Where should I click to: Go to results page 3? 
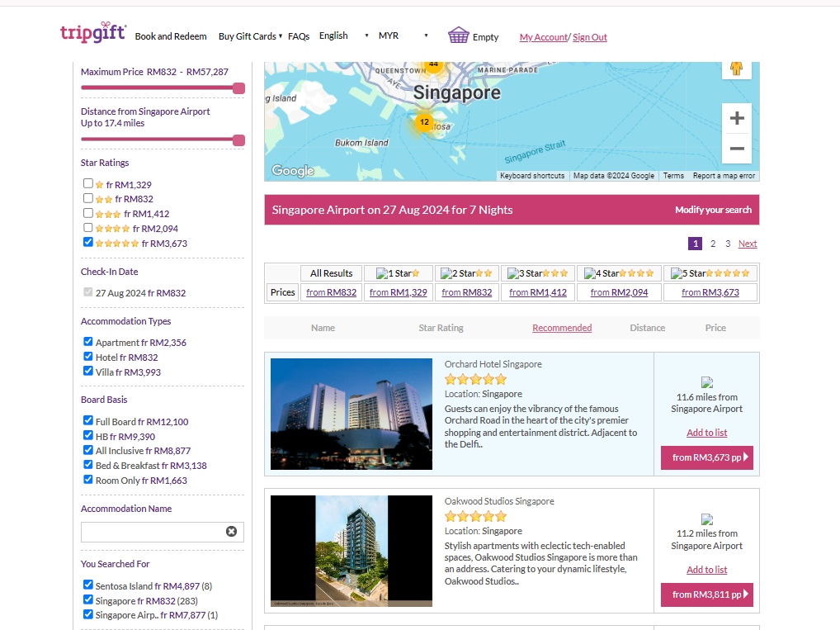click(728, 244)
